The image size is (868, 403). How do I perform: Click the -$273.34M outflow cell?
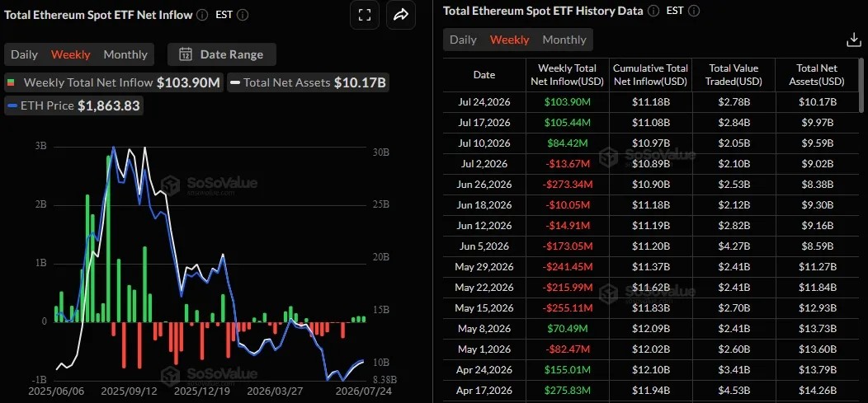click(568, 184)
